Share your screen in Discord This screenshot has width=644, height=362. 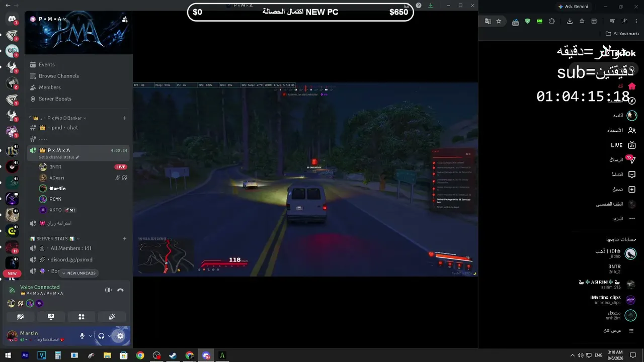pos(51,317)
